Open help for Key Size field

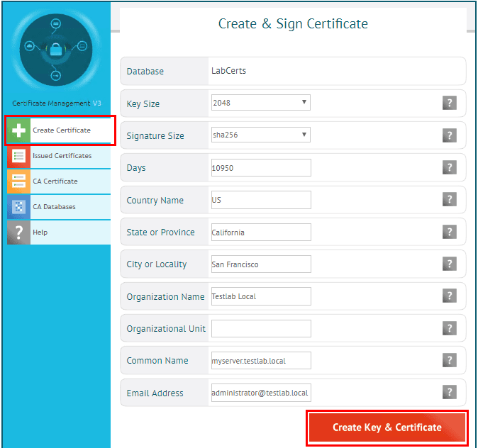point(450,103)
